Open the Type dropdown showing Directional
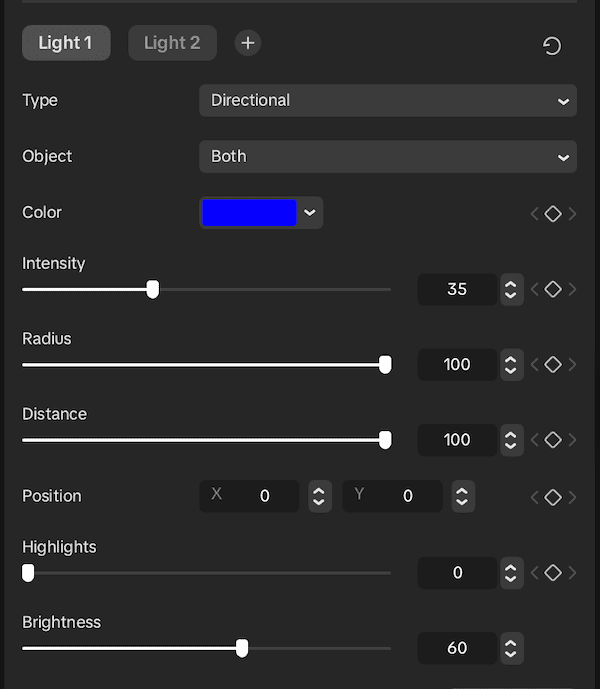This screenshot has width=600, height=689. click(x=388, y=101)
